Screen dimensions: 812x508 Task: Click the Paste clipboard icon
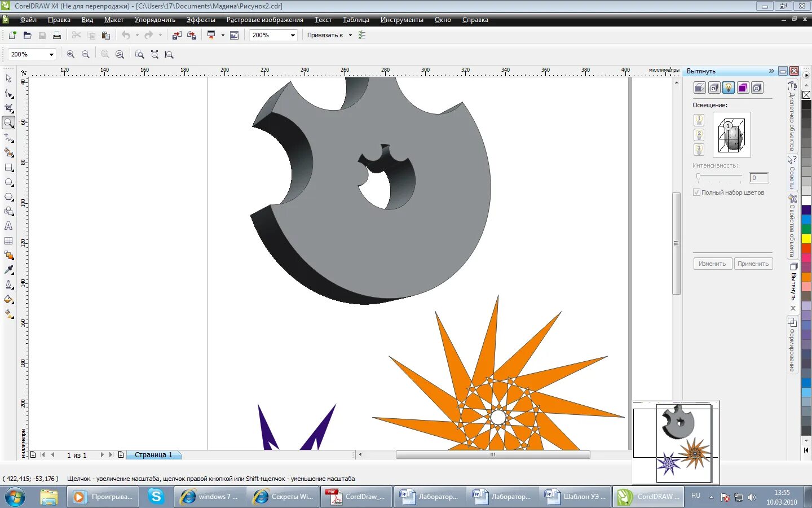[105, 35]
